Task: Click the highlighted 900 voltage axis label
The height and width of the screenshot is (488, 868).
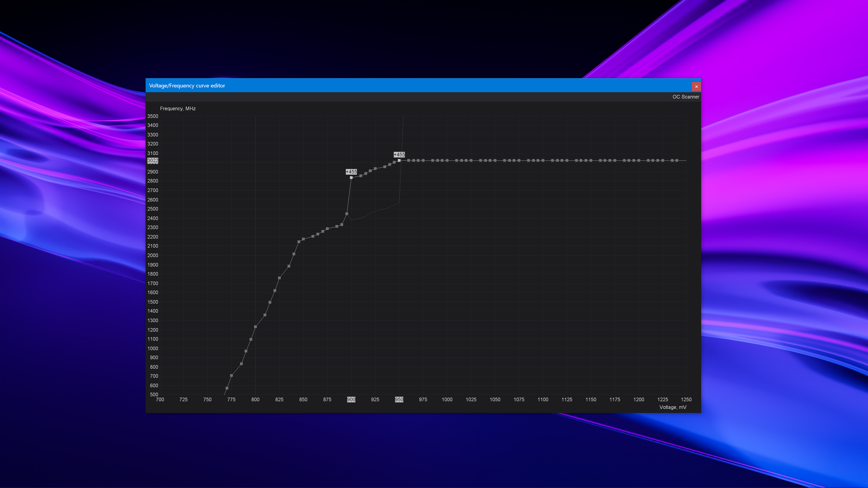Action: coord(351,399)
